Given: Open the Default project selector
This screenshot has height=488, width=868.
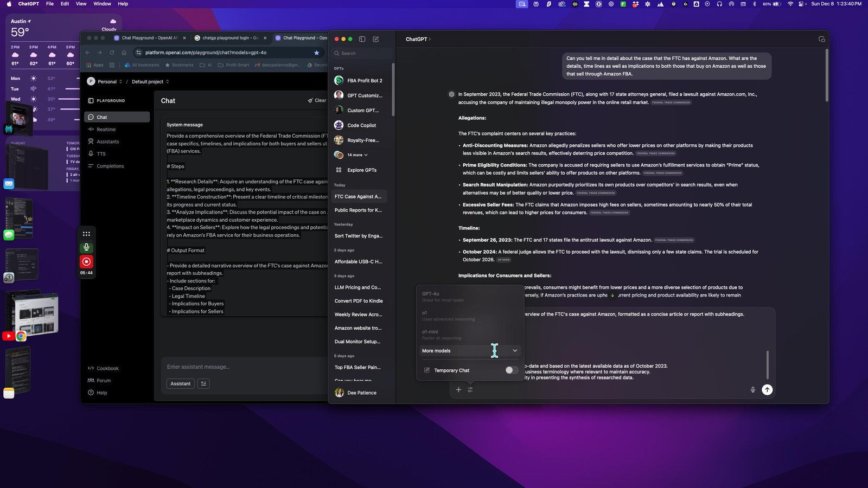Looking at the screenshot, I should [x=150, y=82].
